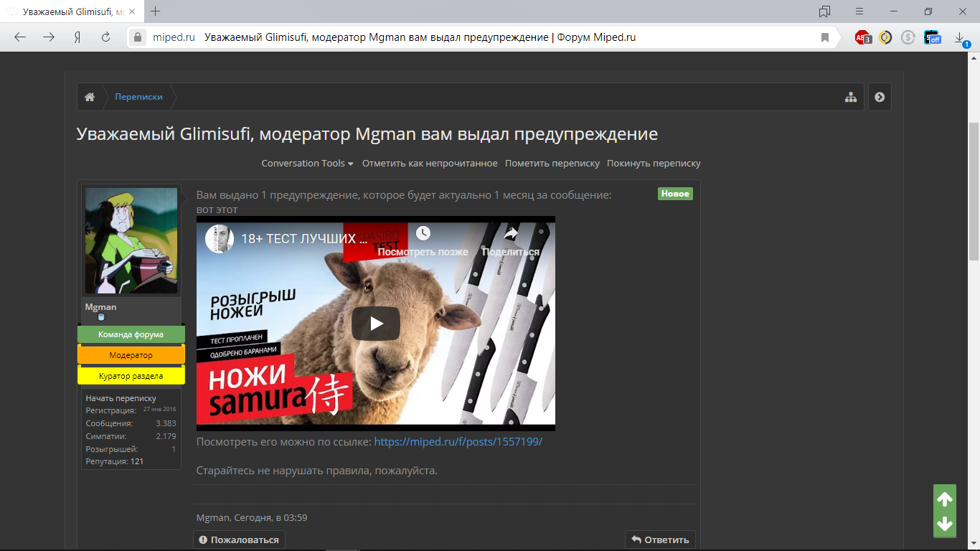Click the text Старайтесь не нарушать правила, пожалуйста.
Screen dimensions: 980x551
pos(317,471)
